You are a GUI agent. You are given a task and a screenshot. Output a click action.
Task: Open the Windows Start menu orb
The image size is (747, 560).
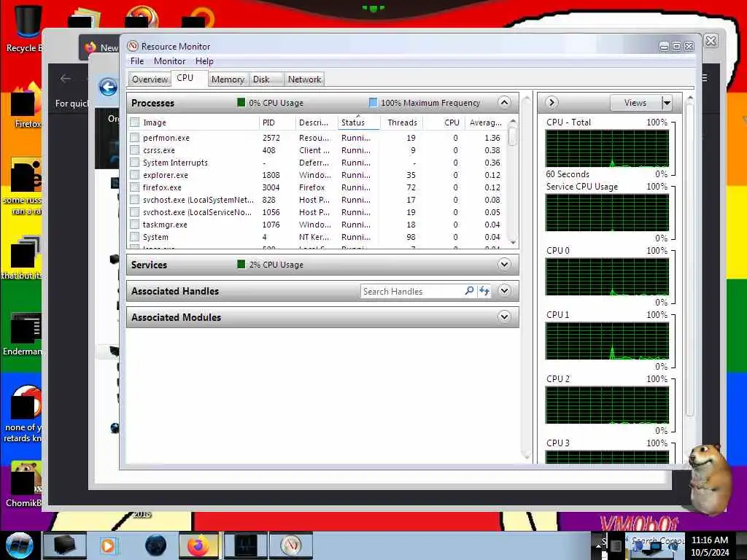click(x=19, y=545)
